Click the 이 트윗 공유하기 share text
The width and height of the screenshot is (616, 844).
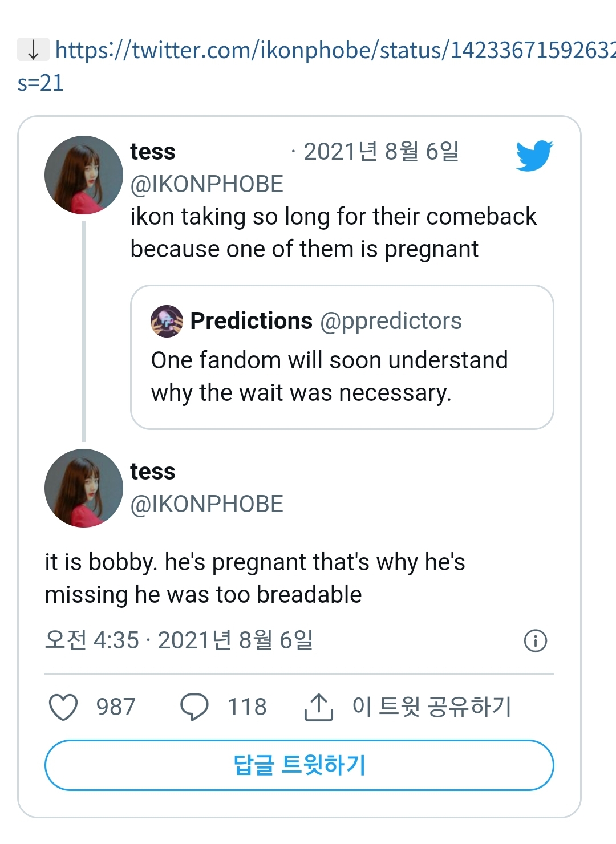pos(432,707)
